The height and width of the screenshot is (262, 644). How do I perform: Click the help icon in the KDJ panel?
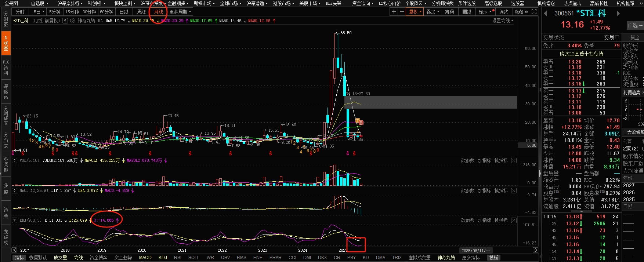tap(15, 221)
